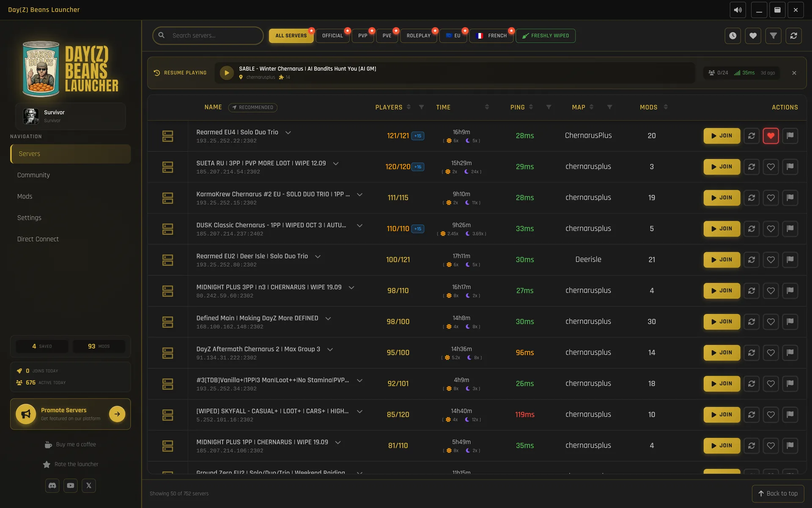The height and width of the screenshot is (508, 812).
Task: Join Rearmed EU4 server
Action: coord(722,136)
